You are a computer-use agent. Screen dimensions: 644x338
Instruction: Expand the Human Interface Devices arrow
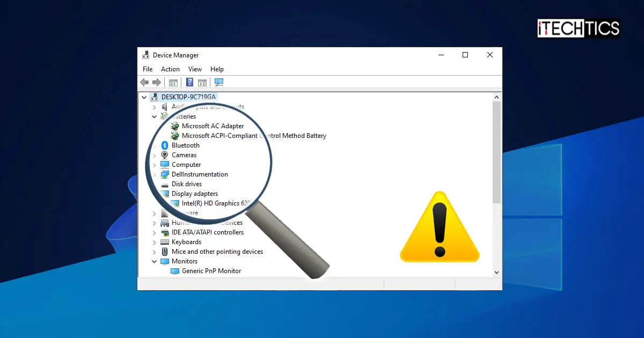pos(155,223)
